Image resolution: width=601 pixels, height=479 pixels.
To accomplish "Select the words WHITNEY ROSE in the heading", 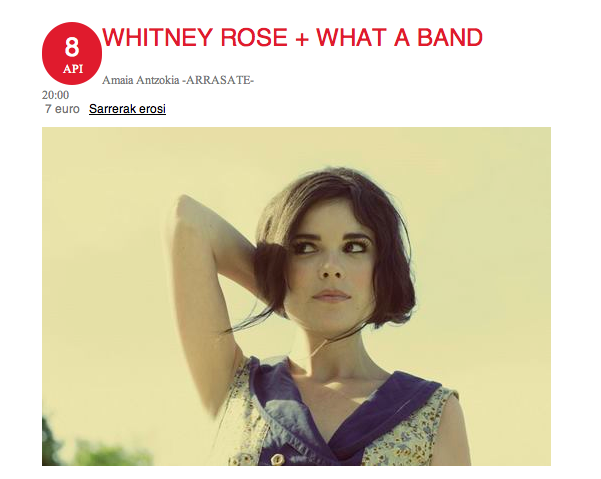I will click(x=195, y=38).
